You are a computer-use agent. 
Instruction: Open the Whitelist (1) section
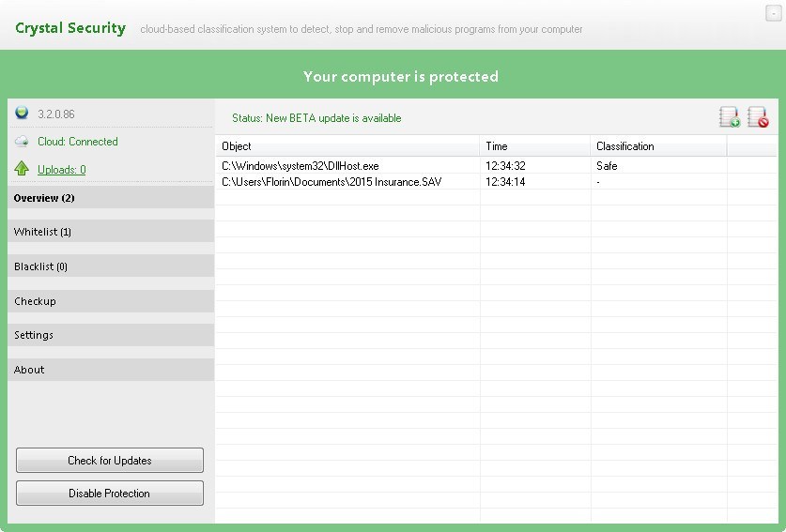pos(111,232)
